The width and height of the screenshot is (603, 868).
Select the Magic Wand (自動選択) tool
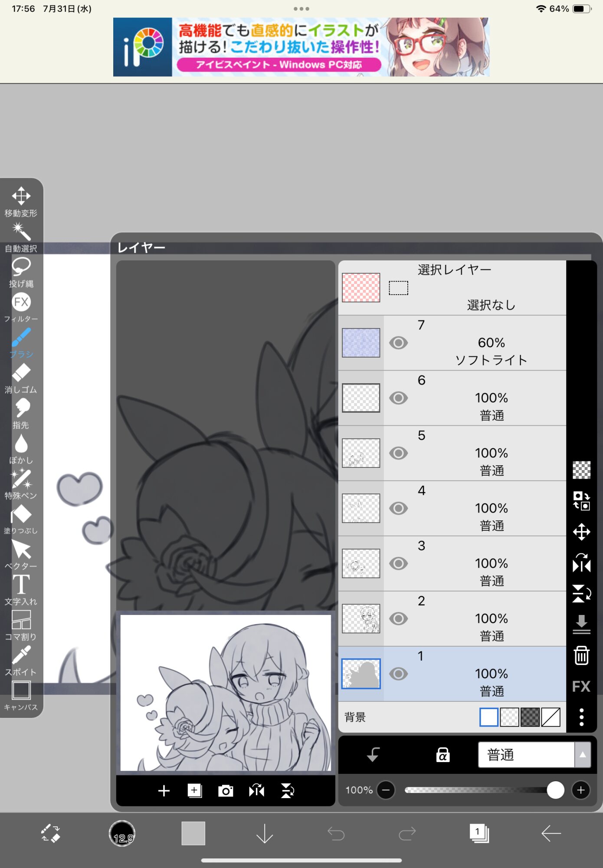tap(21, 237)
